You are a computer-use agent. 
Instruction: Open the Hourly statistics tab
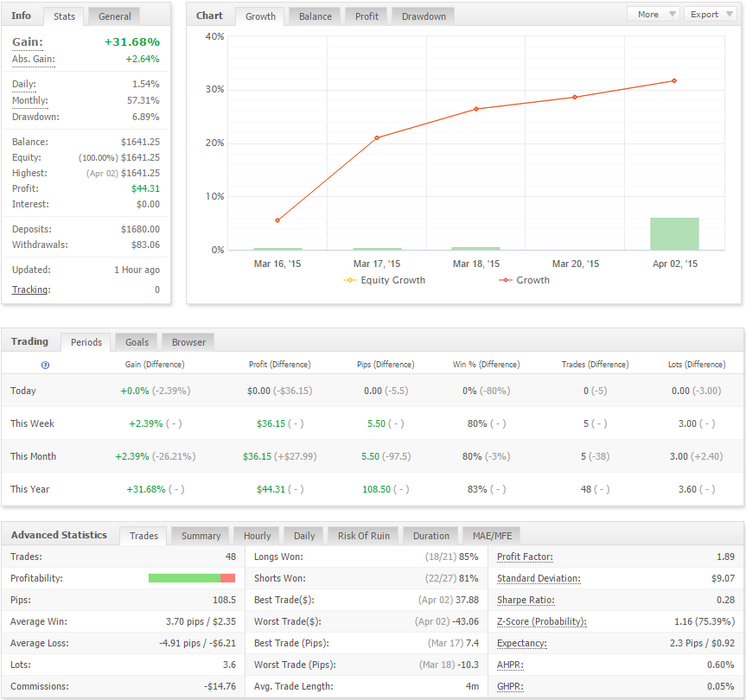[x=257, y=536]
